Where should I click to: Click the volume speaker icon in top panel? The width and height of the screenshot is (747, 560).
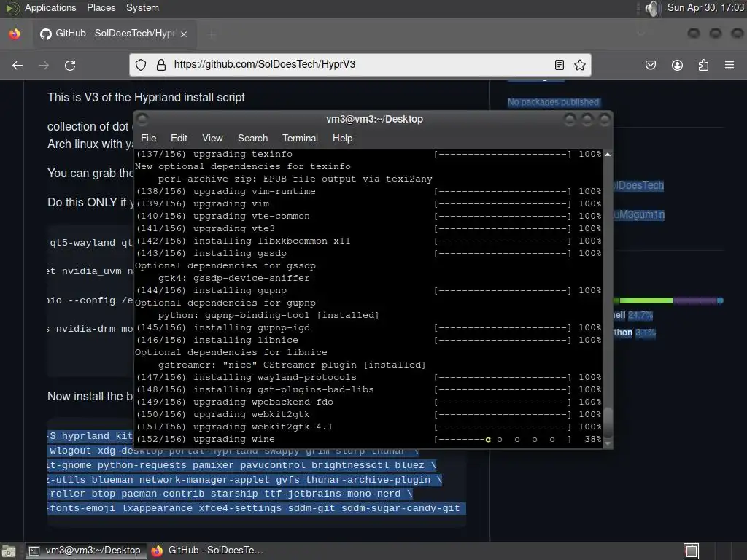[x=651, y=8]
